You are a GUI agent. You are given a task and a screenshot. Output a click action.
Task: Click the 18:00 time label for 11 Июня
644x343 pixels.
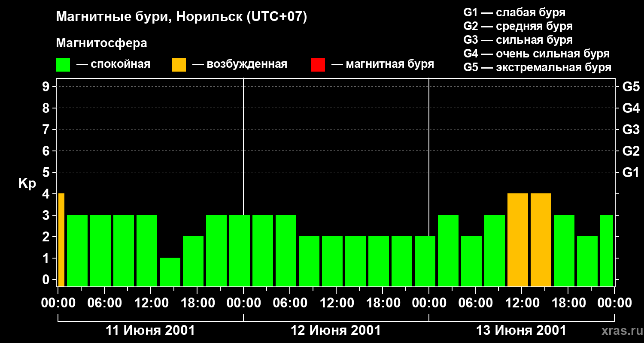click(197, 303)
